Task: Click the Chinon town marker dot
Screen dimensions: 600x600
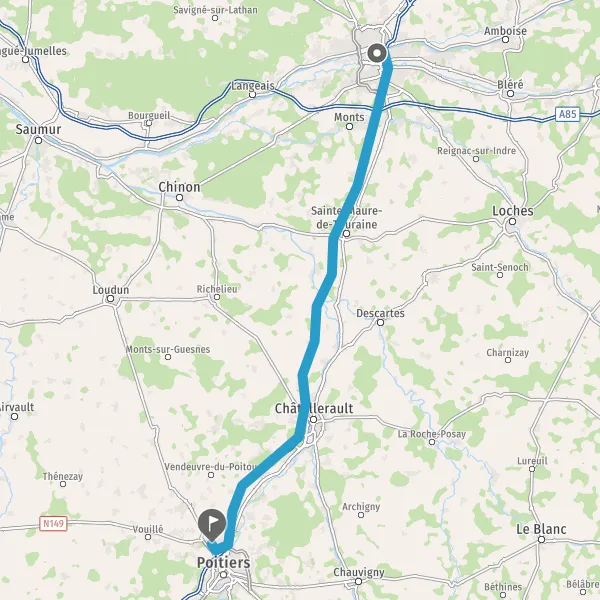Action: click(x=179, y=197)
